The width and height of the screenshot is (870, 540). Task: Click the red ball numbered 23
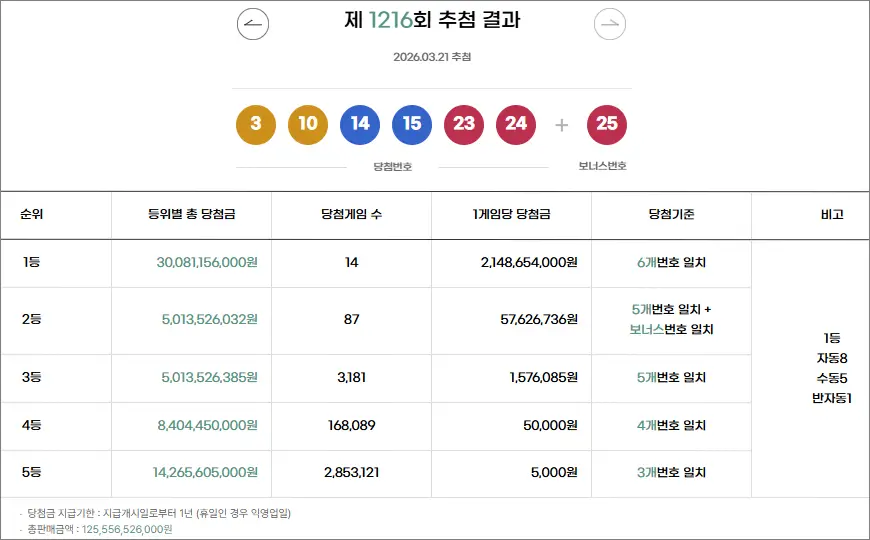point(464,124)
